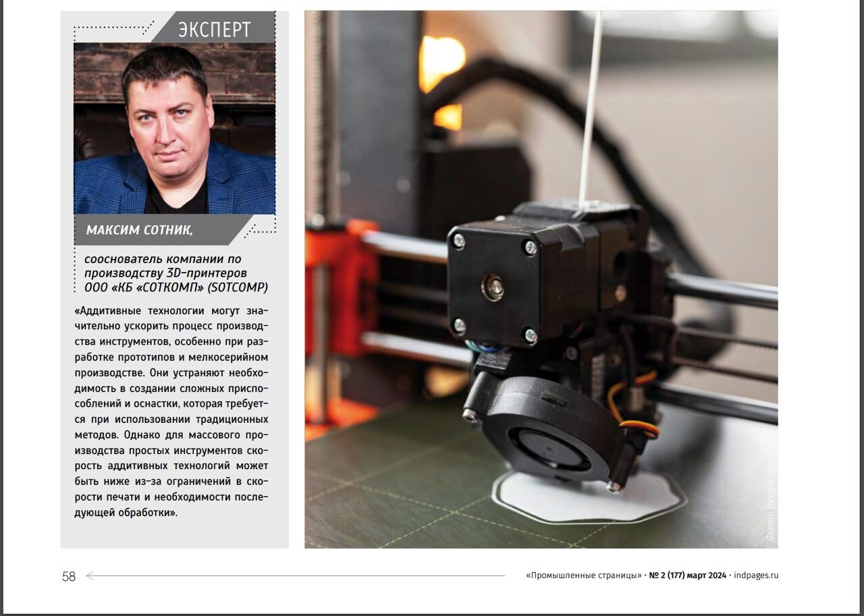Screen dimensions: 864x616
Task: Click the black stepper motor in photo
Action: click(494, 283)
